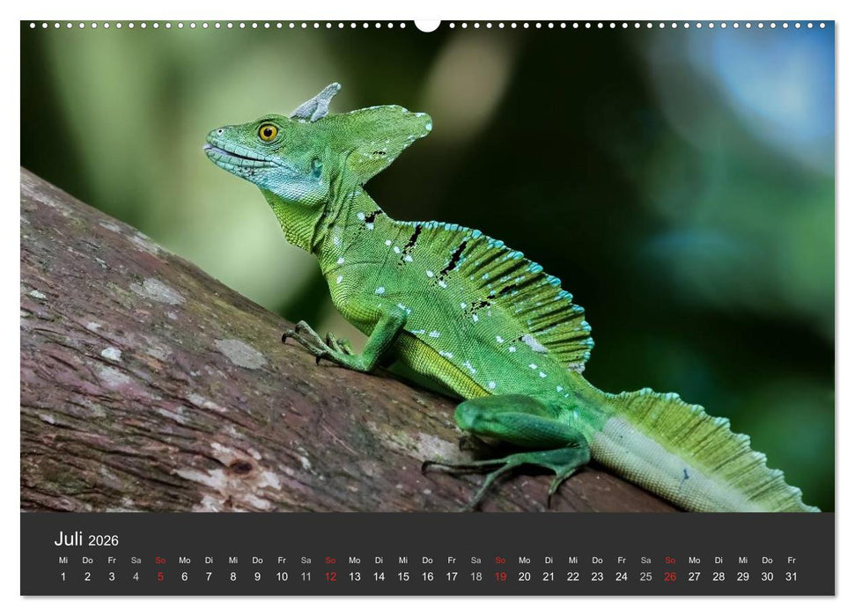
Task: Select the date 1 under Mi
Action: pos(63,576)
